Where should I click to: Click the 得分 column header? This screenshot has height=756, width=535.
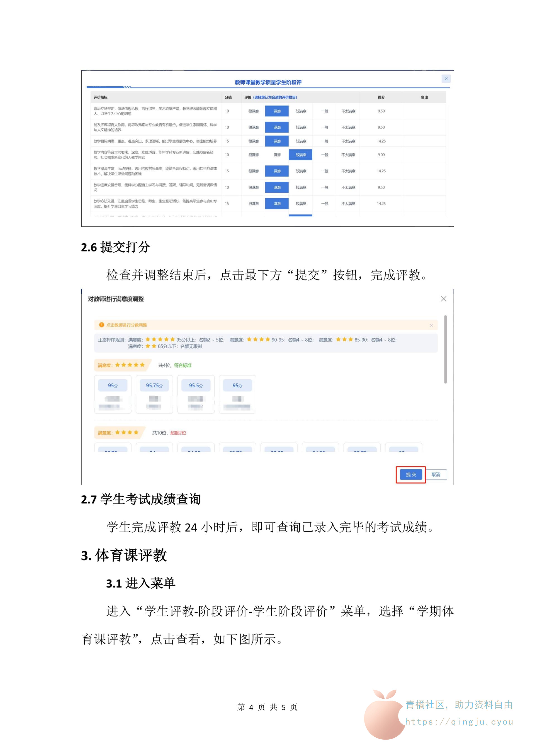[381, 97]
